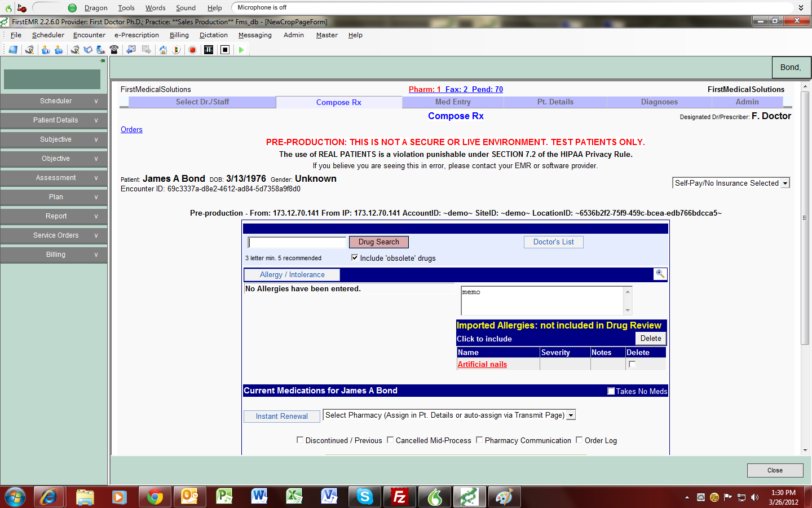Open Microsoft Excel from the taskbar
The image size is (812, 508).
[x=294, y=497]
